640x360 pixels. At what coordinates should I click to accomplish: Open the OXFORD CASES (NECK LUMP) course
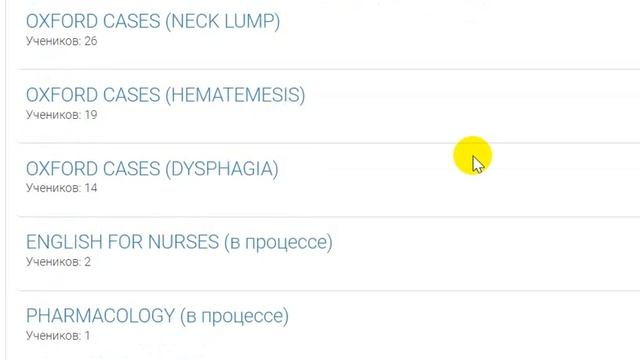point(153,21)
